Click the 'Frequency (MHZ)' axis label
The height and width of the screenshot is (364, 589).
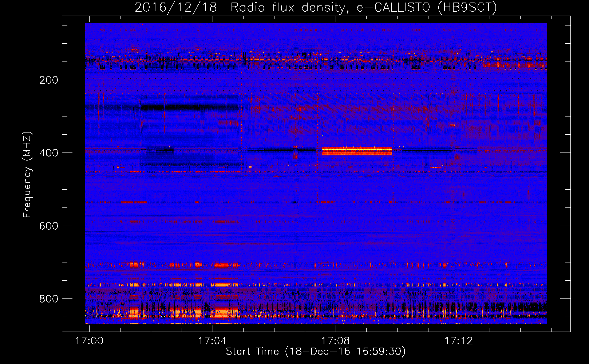coord(27,174)
